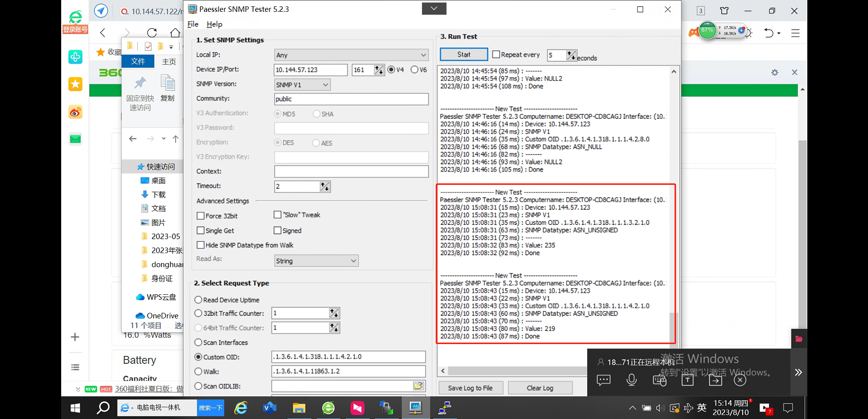
Task: Select Read Device Uptime request type
Action: 198,300
